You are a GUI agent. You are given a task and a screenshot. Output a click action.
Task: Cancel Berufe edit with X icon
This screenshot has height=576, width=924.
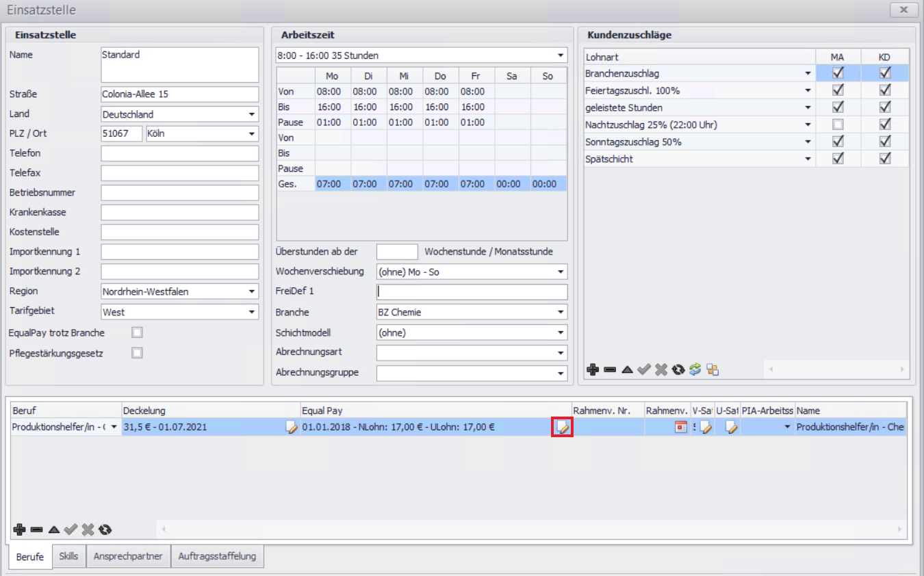point(88,529)
